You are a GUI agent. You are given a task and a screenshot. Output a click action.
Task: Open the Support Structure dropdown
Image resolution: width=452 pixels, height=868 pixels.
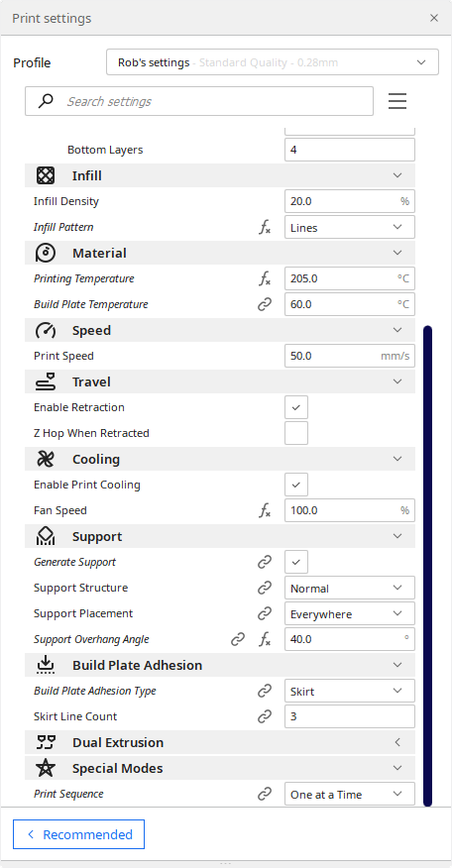click(350, 588)
